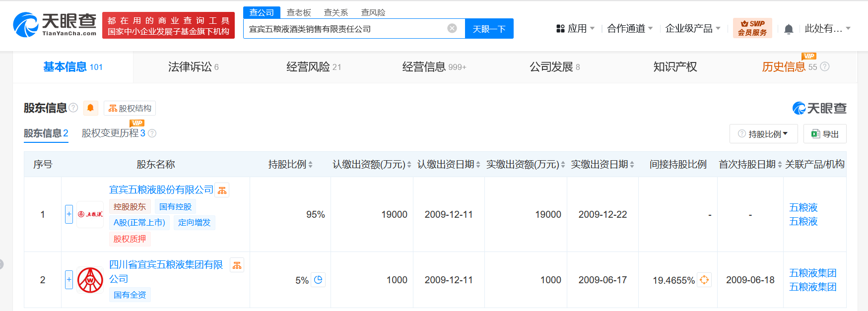
Task: Open the 应用 dropdown menu
Action: click(575, 29)
